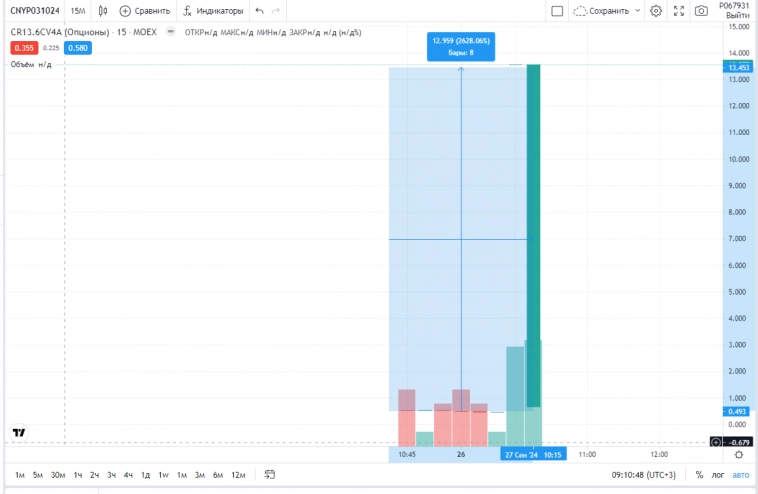Viewport: 758px width, 494px height.
Task: Toggle the logarithmic "лог" scale
Action: (x=719, y=475)
